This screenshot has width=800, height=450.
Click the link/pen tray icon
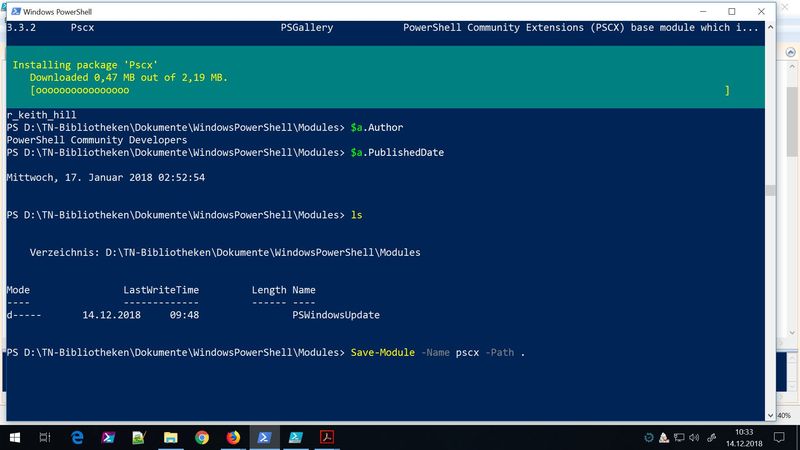[x=712, y=437]
